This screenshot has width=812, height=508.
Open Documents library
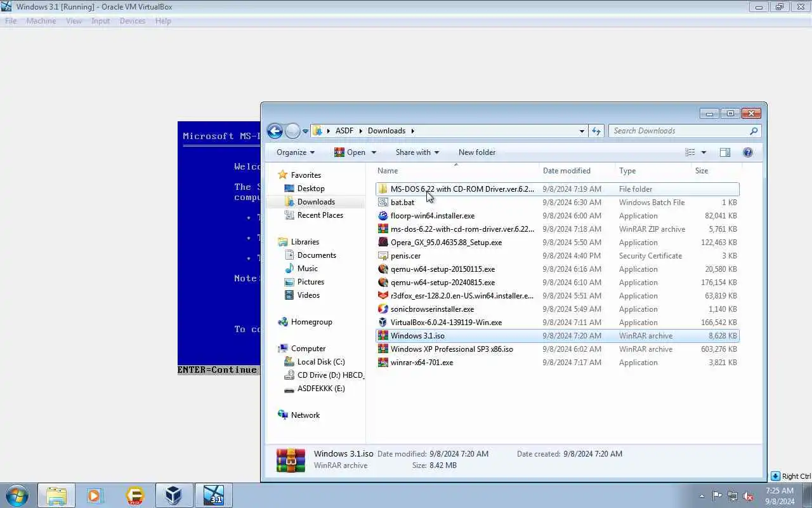click(x=317, y=255)
